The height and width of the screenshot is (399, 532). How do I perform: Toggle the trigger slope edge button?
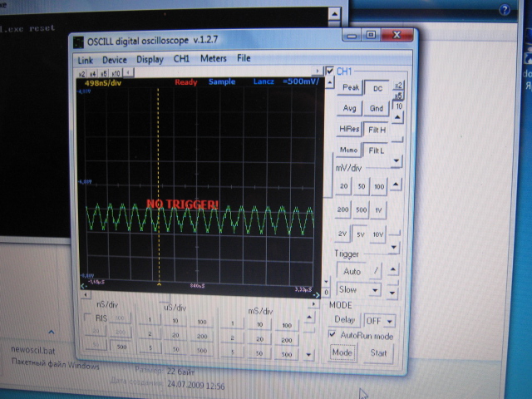(x=376, y=271)
